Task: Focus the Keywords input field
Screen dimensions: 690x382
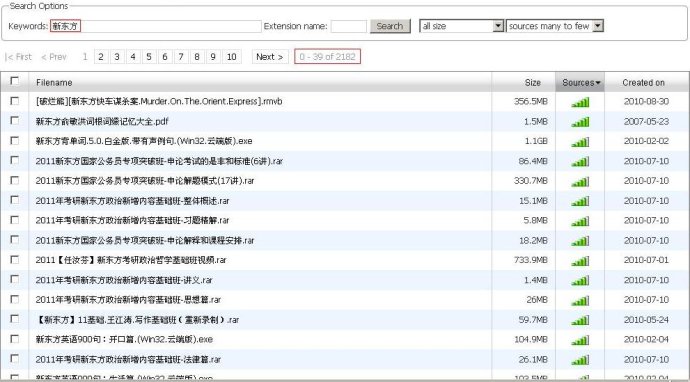Action: coord(156,26)
